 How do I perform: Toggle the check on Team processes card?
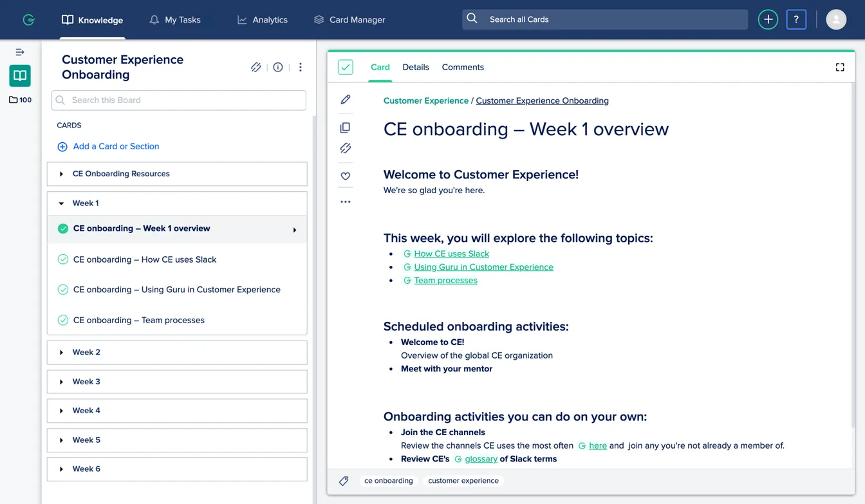(62, 320)
